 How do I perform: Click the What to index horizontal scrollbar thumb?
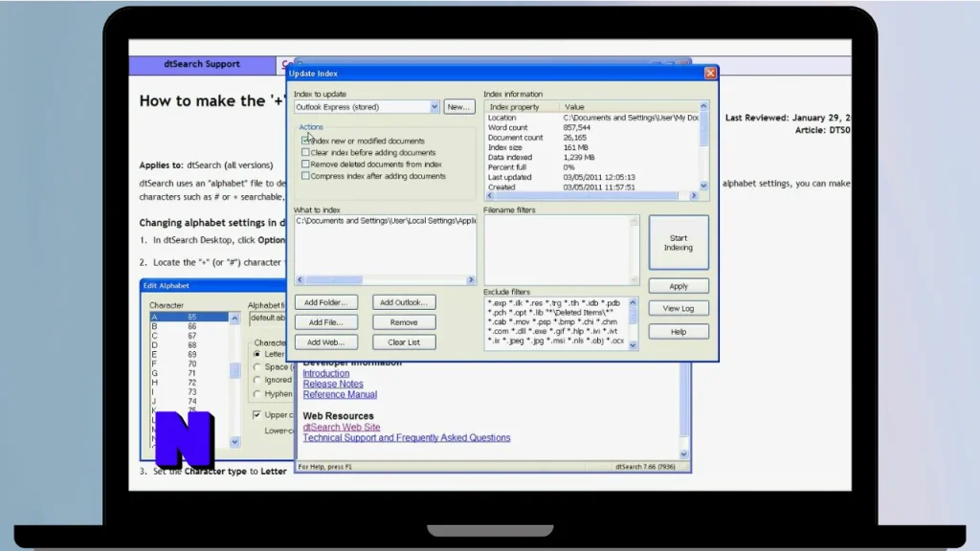[x=334, y=280]
